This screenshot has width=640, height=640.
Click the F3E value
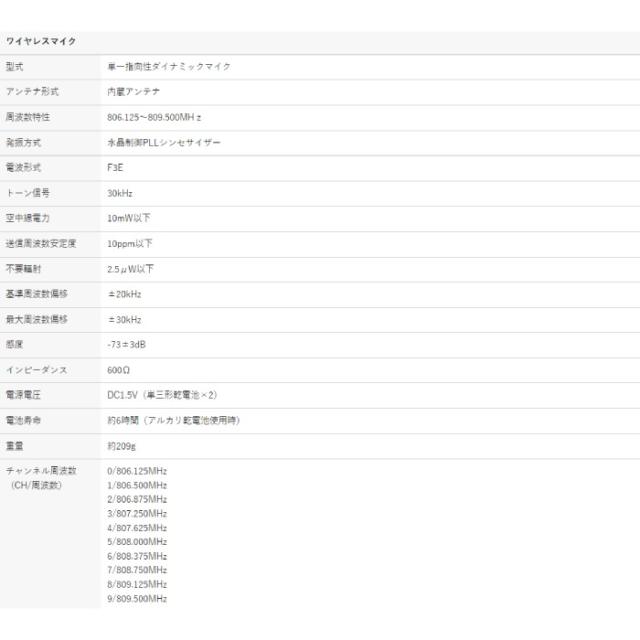coord(115,168)
